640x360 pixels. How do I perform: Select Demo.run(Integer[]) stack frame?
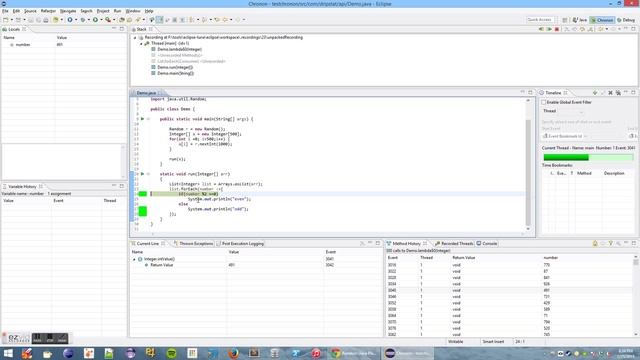coord(175,67)
